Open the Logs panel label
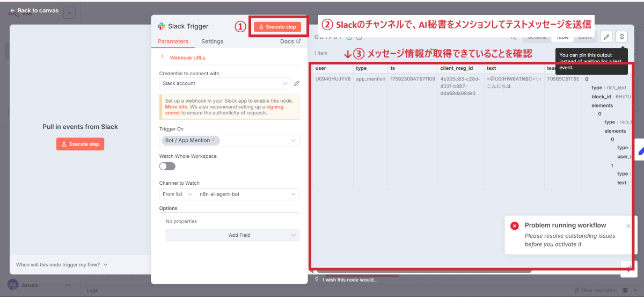Image resolution: width=644 pixels, height=297 pixels. [x=93, y=291]
